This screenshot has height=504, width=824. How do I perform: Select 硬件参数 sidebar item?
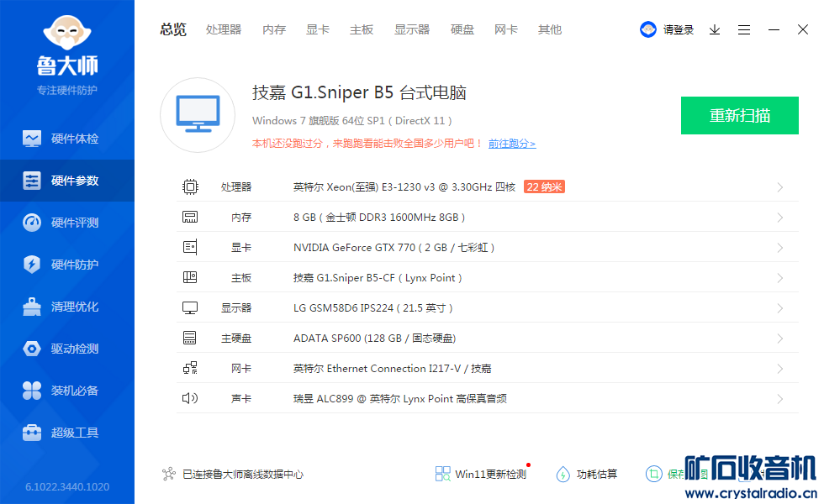click(67, 181)
